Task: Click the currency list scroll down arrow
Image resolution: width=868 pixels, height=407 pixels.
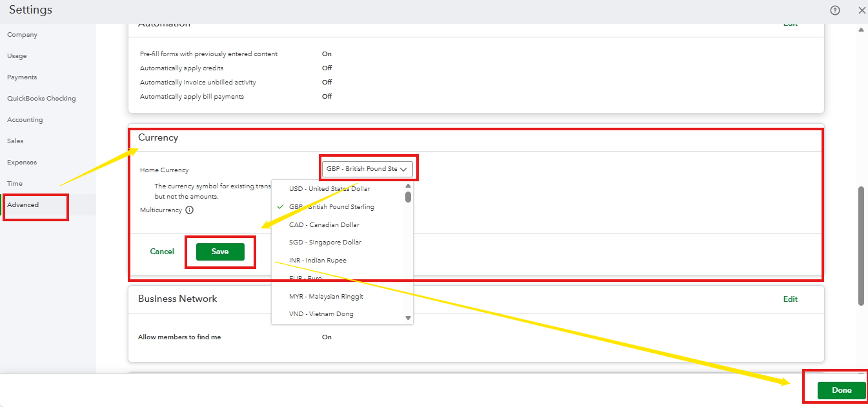Action: (408, 318)
